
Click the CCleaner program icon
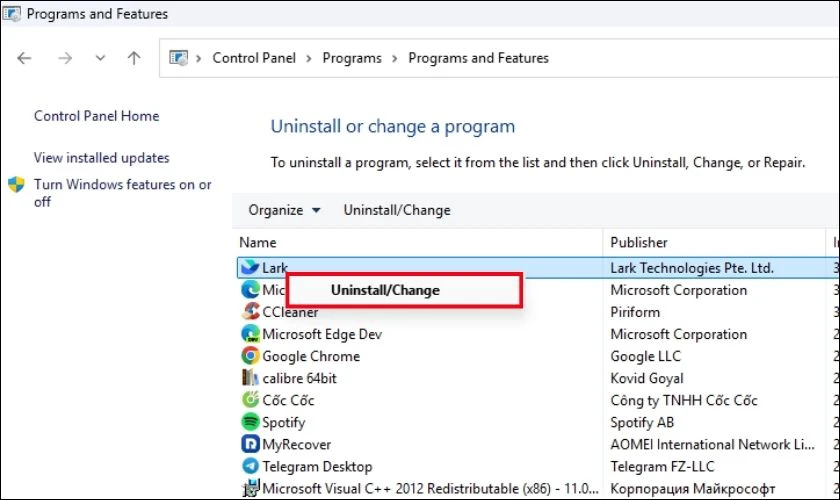pyautogui.click(x=250, y=311)
